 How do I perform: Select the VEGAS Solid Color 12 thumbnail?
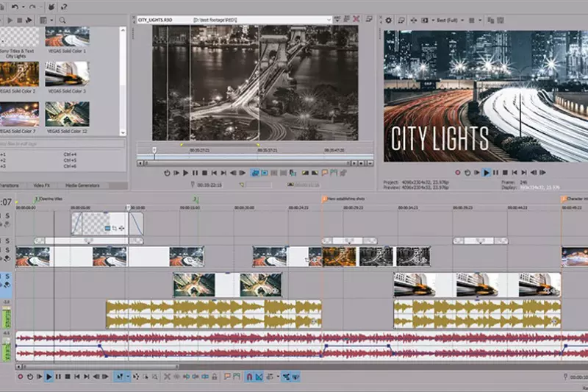67,114
